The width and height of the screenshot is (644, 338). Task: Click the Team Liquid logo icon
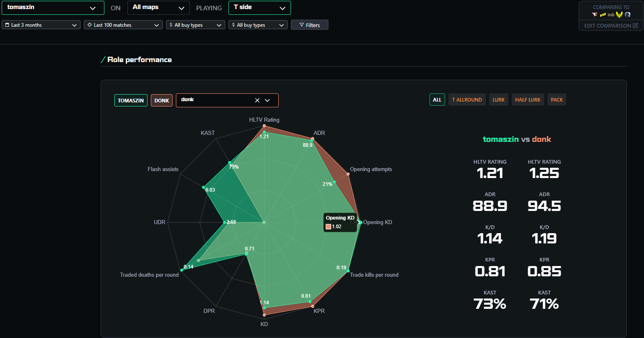[628, 15]
